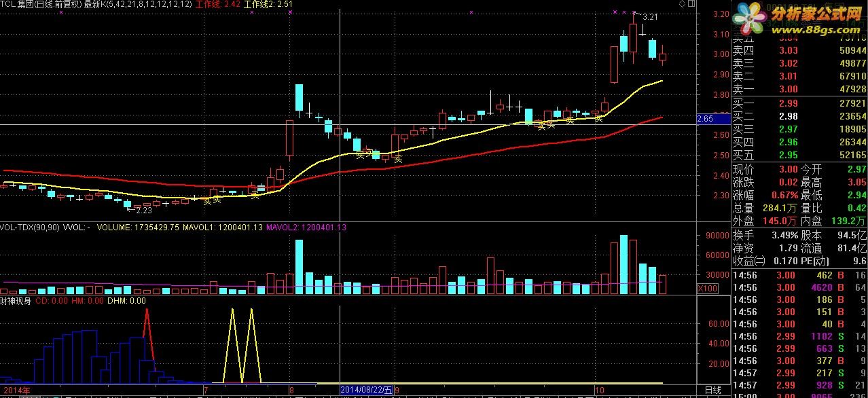Click the 90000 label on volume axis

(717, 236)
